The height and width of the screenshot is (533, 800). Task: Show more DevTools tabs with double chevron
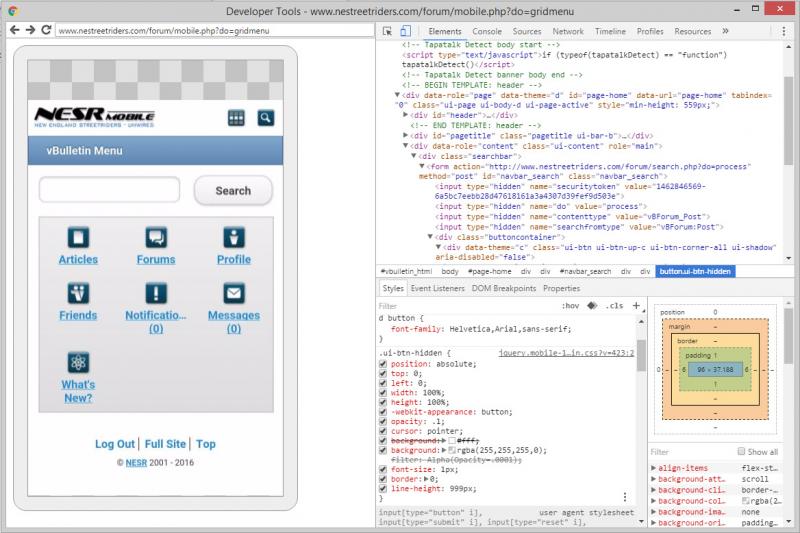(725, 31)
